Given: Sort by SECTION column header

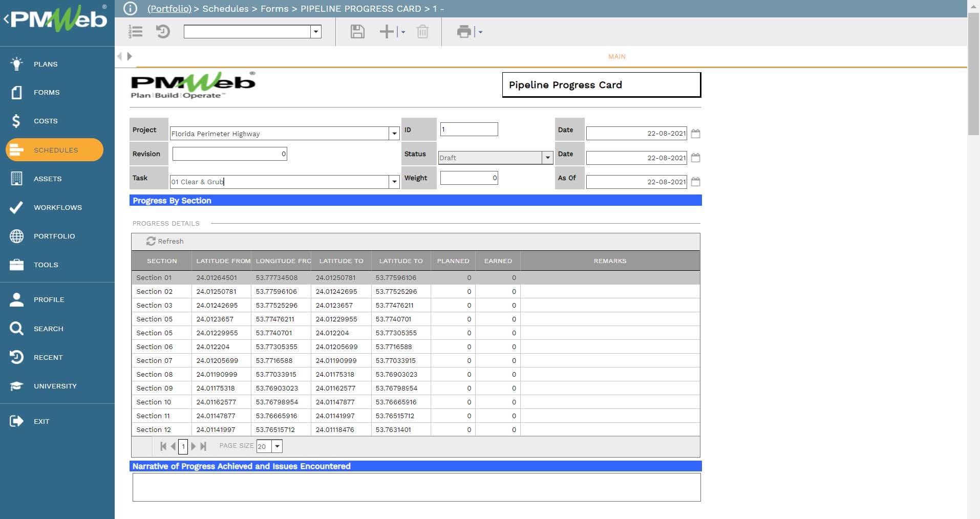Looking at the screenshot, I should coord(162,261).
